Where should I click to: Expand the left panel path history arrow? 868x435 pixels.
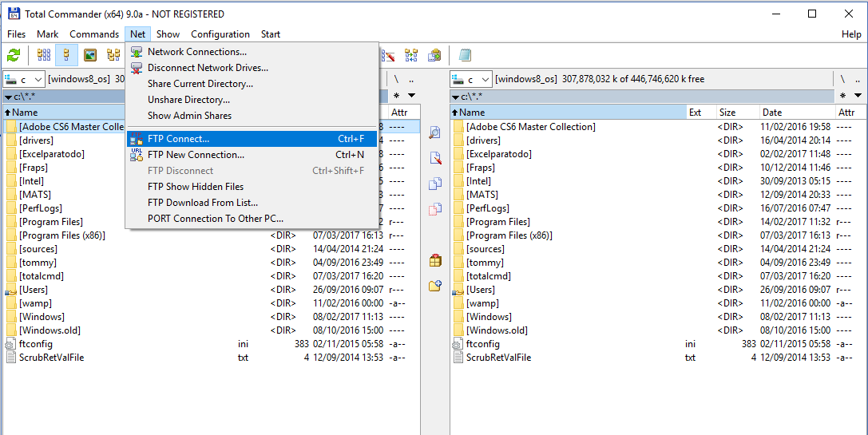tap(8, 97)
